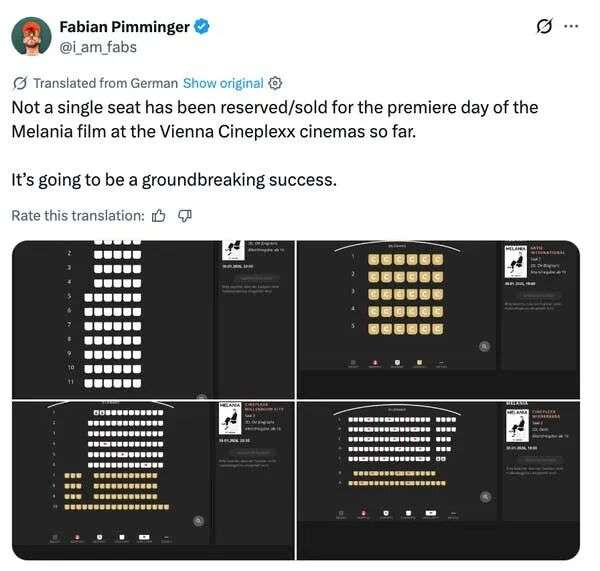Open the three-dot more options menu
The width and height of the screenshot is (600, 571).
[572, 26]
